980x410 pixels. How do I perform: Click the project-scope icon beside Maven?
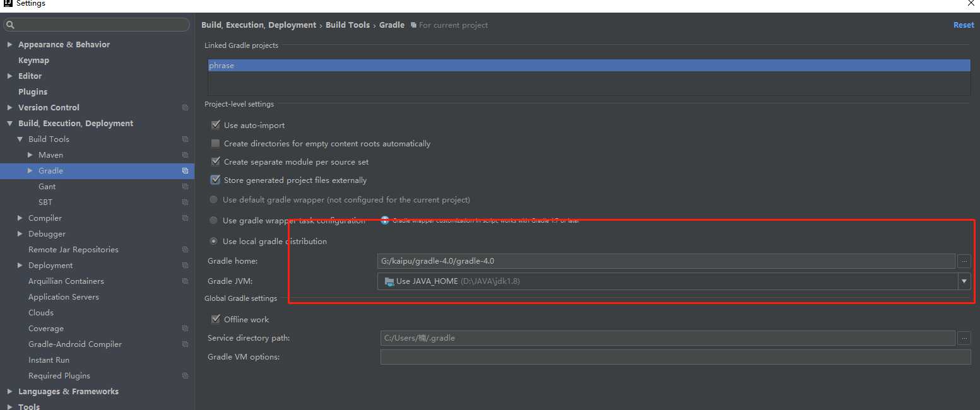[185, 155]
